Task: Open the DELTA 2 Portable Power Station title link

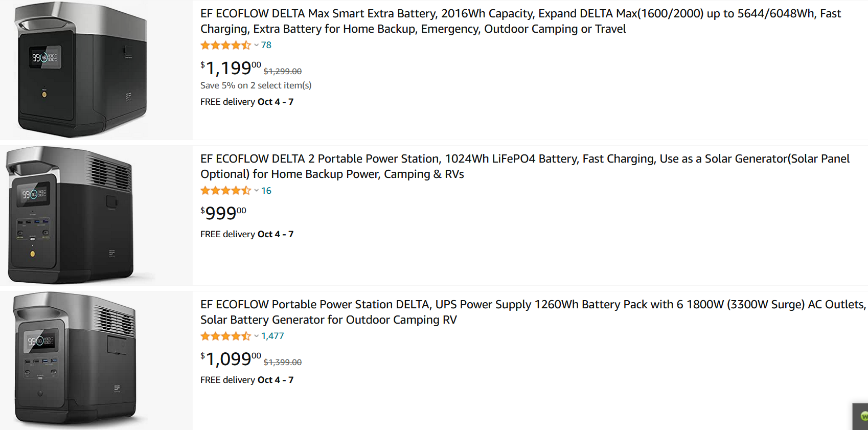Action: pyautogui.click(x=525, y=166)
